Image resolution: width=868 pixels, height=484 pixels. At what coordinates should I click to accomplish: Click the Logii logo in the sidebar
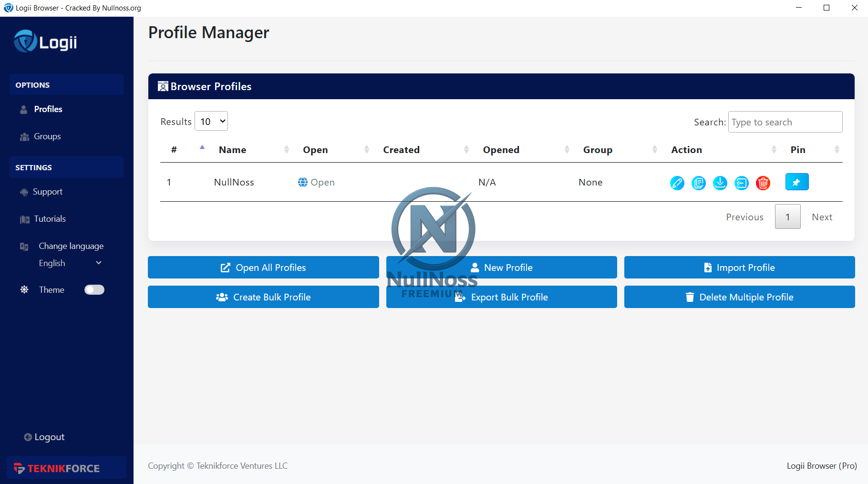(x=45, y=41)
